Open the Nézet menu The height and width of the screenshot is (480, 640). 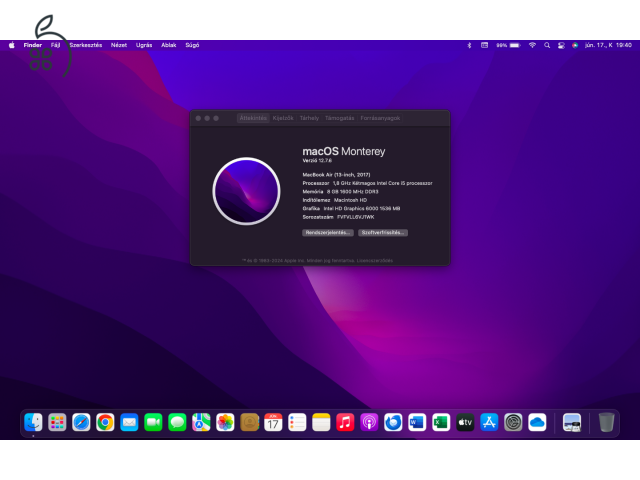(119, 45)
